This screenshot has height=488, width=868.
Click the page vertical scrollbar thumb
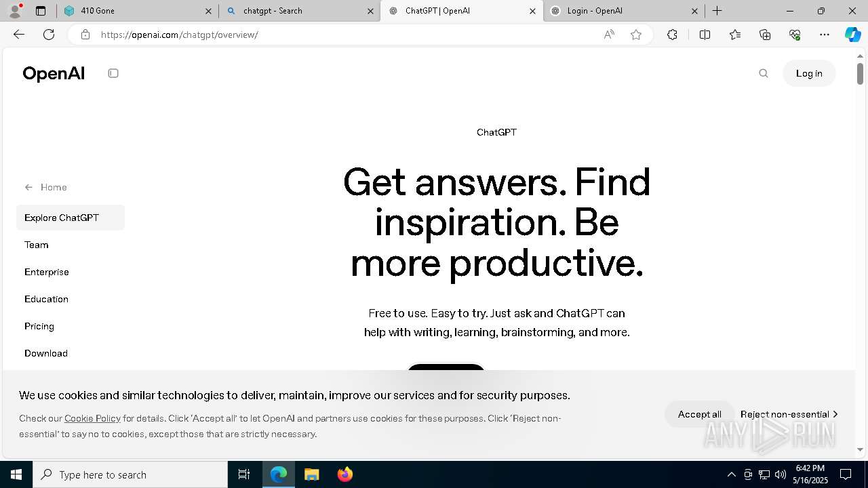(x=860, y=73)
